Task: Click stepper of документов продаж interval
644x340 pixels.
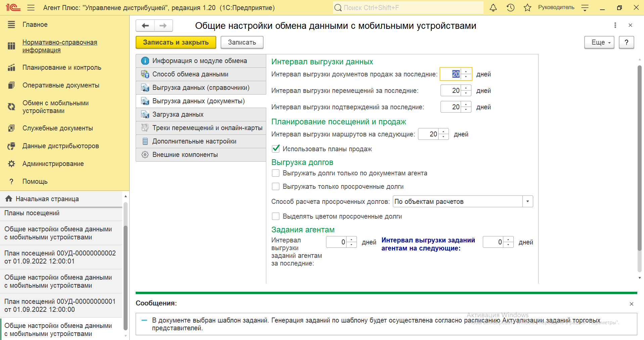Action: point(466,74)
